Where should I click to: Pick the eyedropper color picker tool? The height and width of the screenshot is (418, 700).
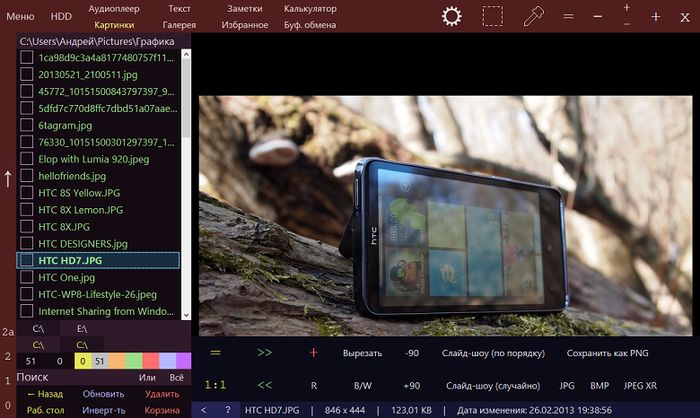tap(534, 16)
